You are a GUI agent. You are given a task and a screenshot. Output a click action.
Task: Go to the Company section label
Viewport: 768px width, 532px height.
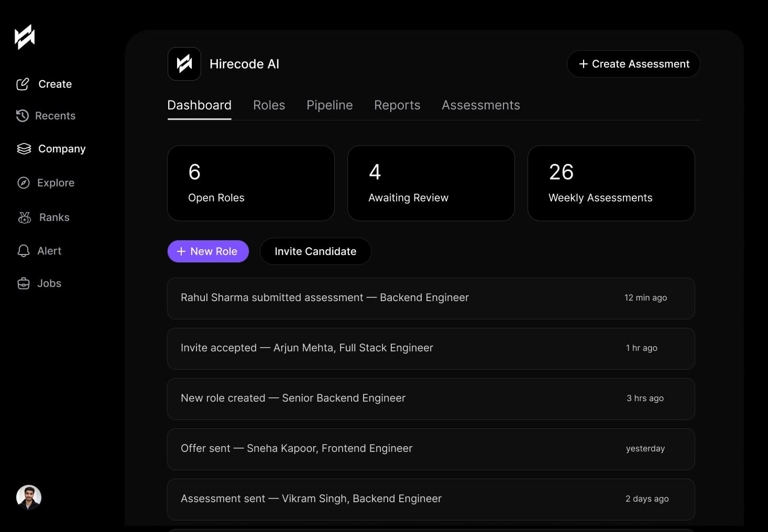(x=62, y=149)
